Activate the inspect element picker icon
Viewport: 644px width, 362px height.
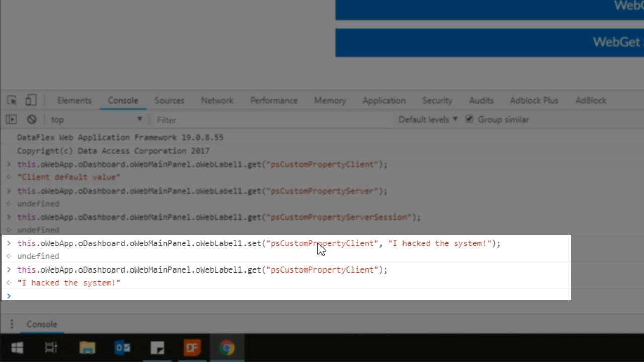pos(12,100)
